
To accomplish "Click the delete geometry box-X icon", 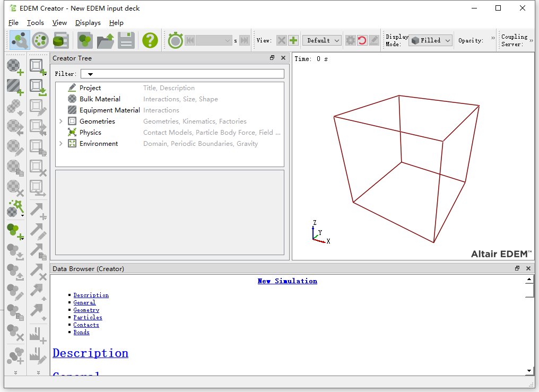I will (38, 168).
